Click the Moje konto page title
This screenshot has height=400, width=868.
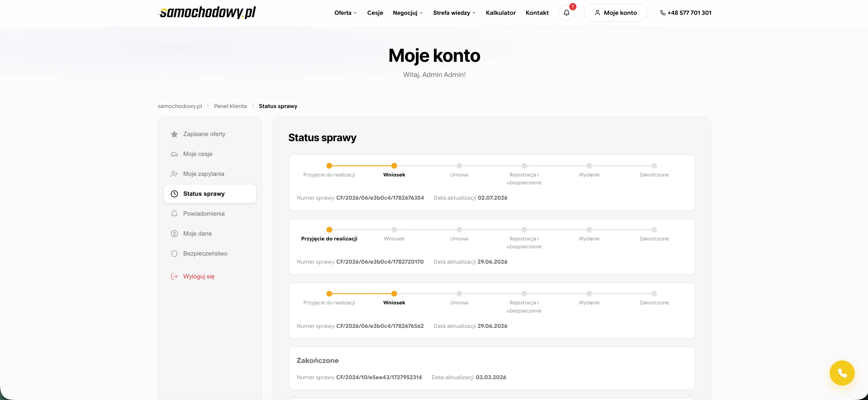coord(434,55)
